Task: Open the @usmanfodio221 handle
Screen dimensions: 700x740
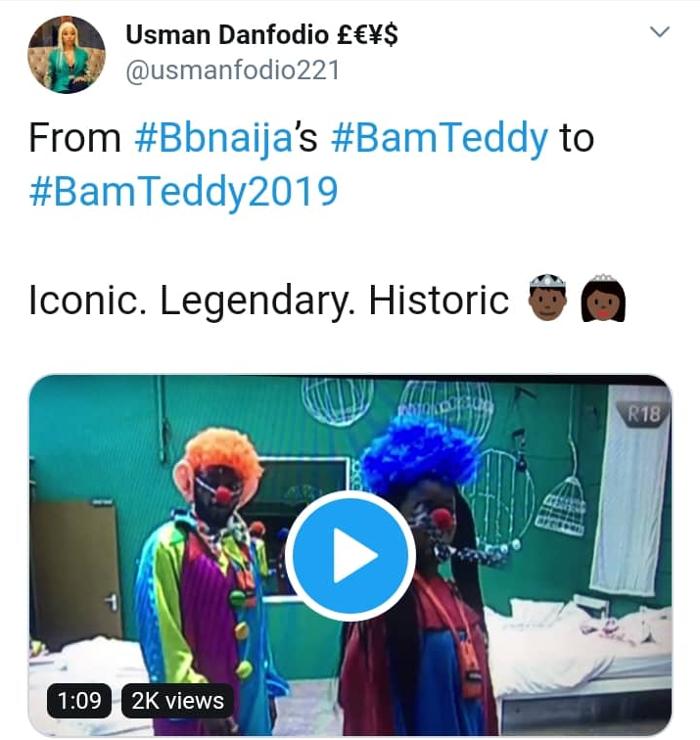Action: coord(233,70)
